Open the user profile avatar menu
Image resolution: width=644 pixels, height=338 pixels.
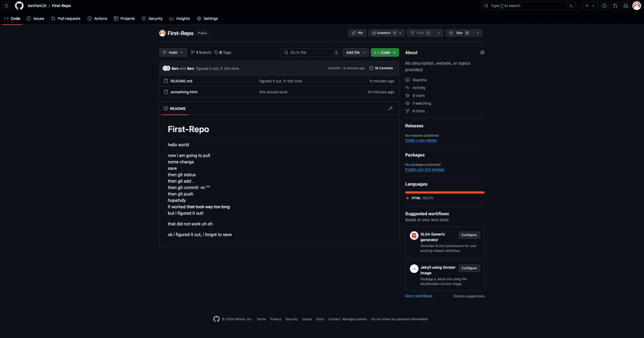tap(637, 5)
